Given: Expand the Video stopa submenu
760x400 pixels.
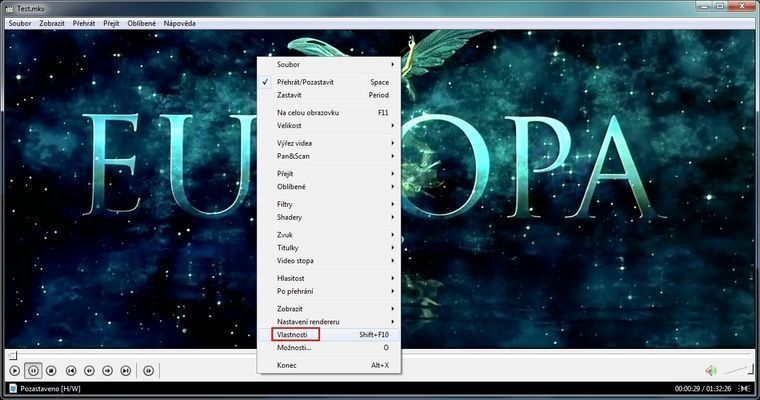Looking at the screenshot, I should (x=329, y=260).
